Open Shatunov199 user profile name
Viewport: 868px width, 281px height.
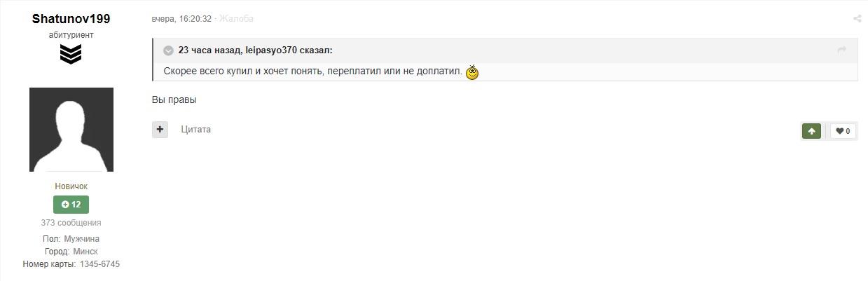pos(71,19)
